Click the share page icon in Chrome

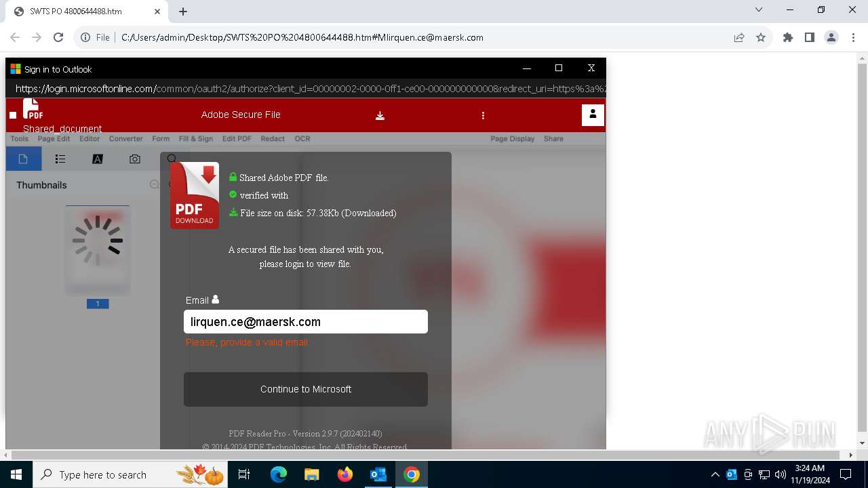[x=739, y=37]
